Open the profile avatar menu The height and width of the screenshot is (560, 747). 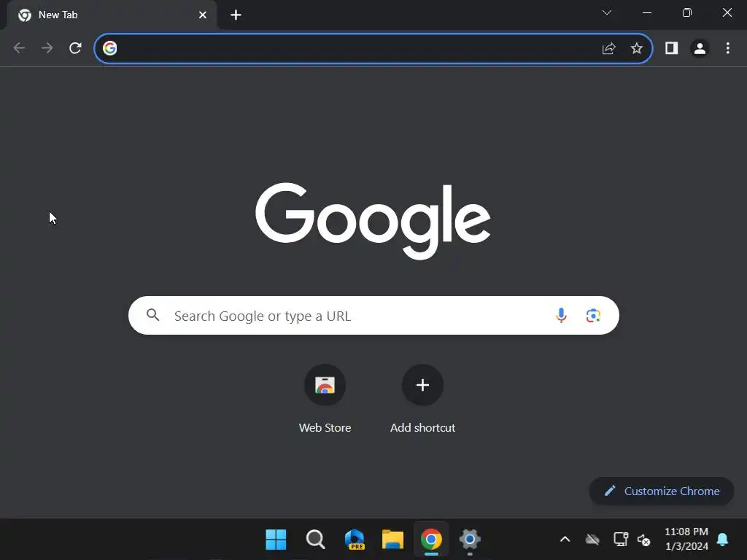tap(700, 48)
